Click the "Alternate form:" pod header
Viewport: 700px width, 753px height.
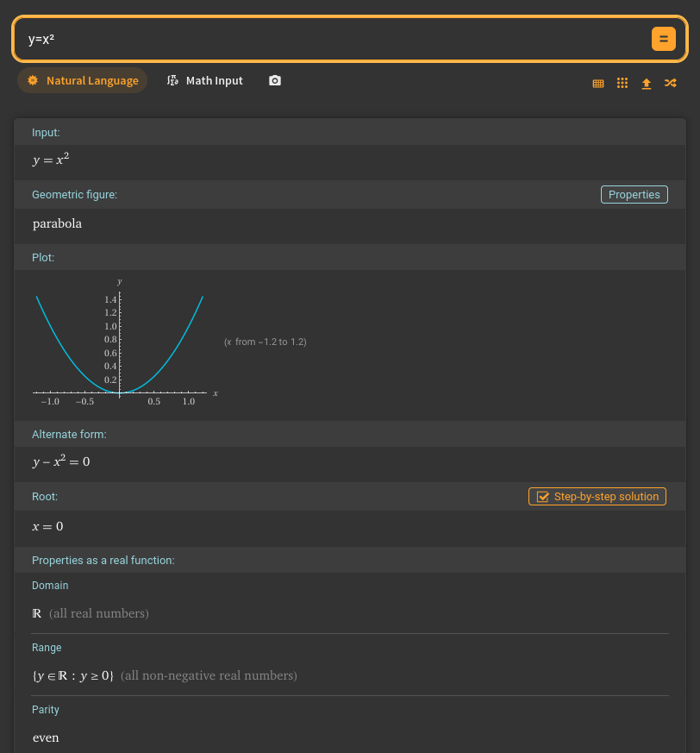click(69, 434)
